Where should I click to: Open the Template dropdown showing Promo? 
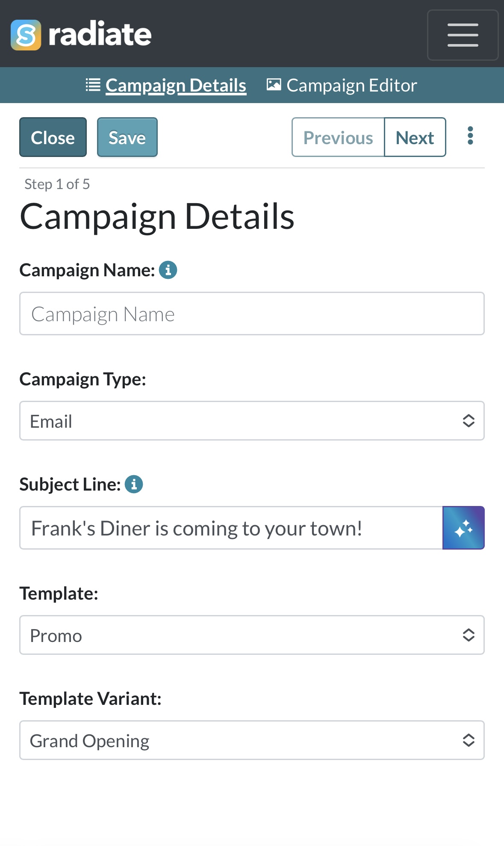coord(252,635)
